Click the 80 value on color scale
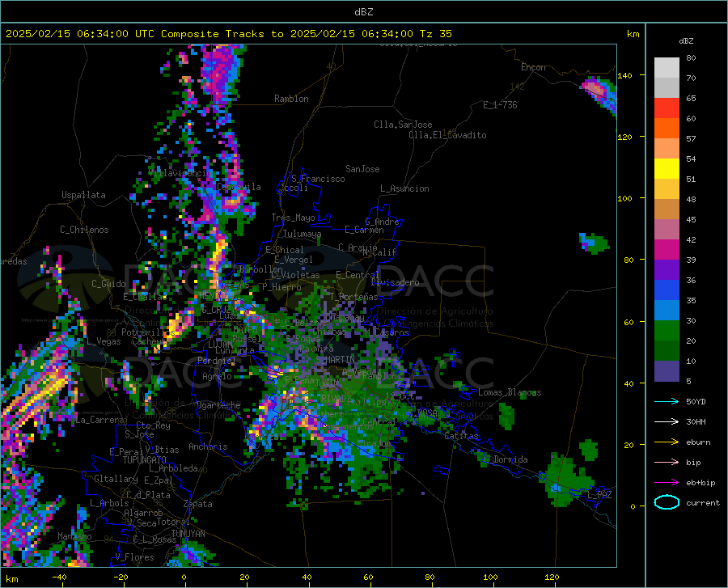Screen dimensions: 728x588 [x=691, y=58]
